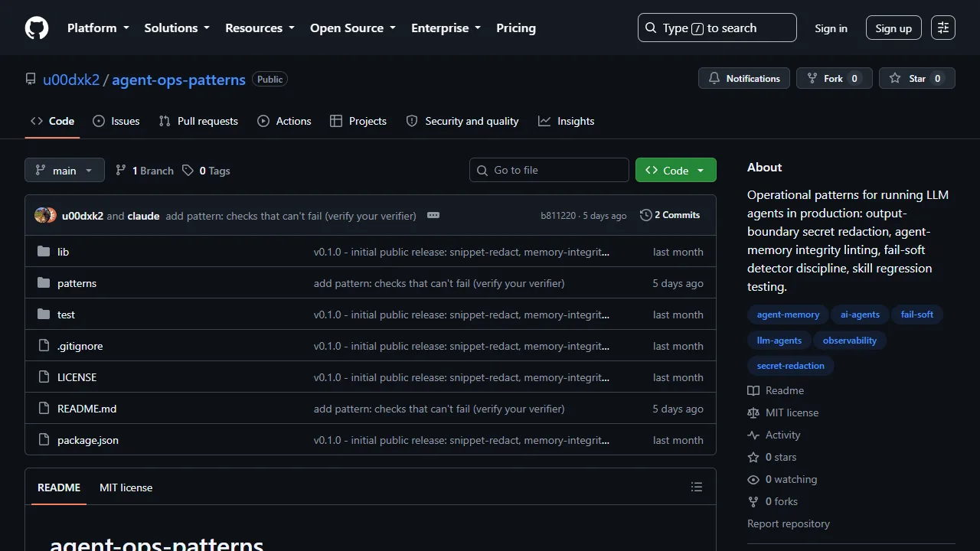Click the secret-redaction topic tag
This screenshot has width=980, height=551.
click(791, 366)
